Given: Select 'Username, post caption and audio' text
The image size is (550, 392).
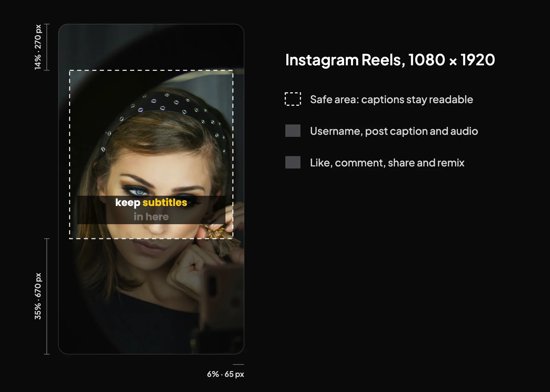Looking at the screenshot, I should (x=394, y=131).
